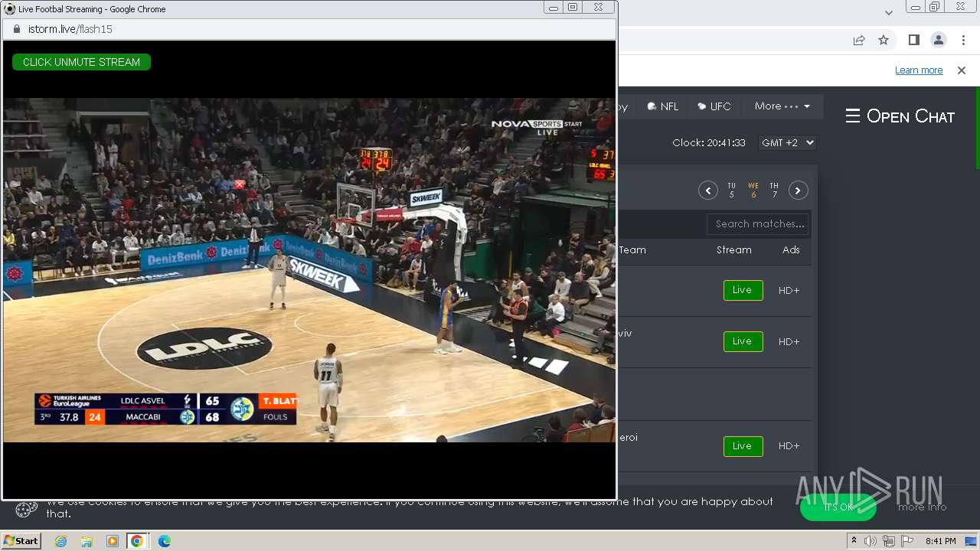Viewport: 980px width, 551px height.
Task: Click the Action Center flag tray icon
Action: [x=907, y=541]
